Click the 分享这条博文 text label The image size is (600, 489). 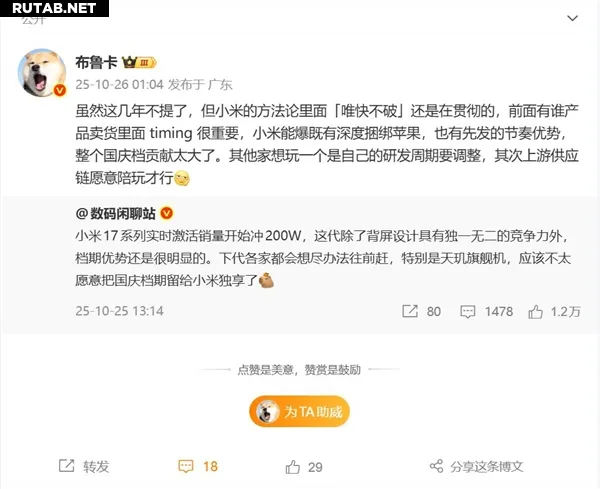486,466
